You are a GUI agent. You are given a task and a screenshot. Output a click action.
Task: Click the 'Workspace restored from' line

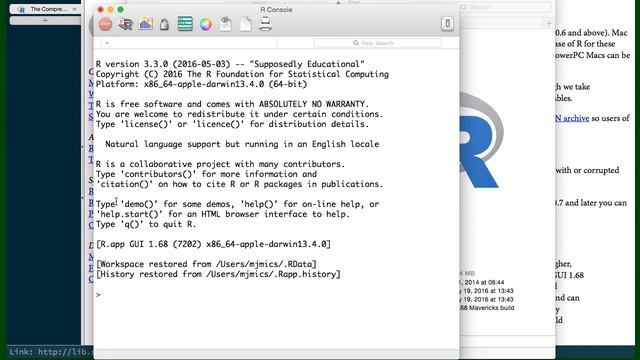206,264
